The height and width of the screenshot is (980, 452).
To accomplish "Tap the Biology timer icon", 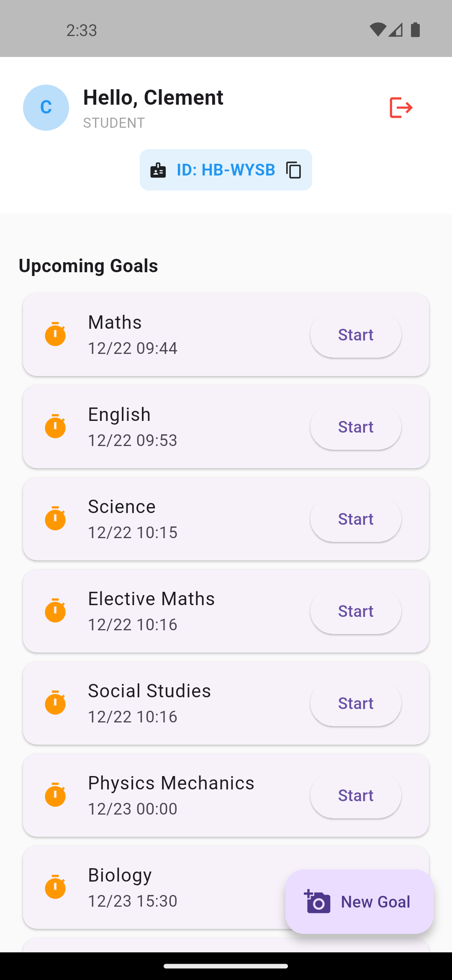I will click(55, 887).
